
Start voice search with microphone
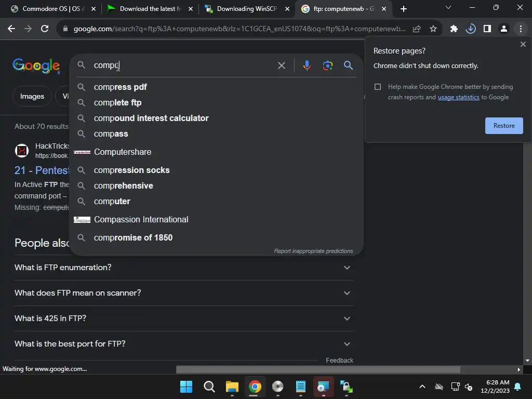tap(307, 65)
